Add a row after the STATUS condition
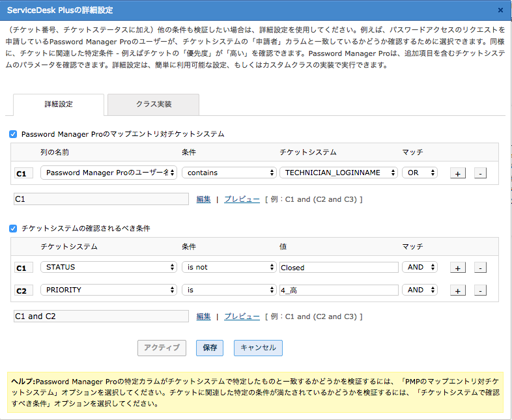The width and height of the screenshot is (512, 420). pyautogui.click(x=458, y=268)
